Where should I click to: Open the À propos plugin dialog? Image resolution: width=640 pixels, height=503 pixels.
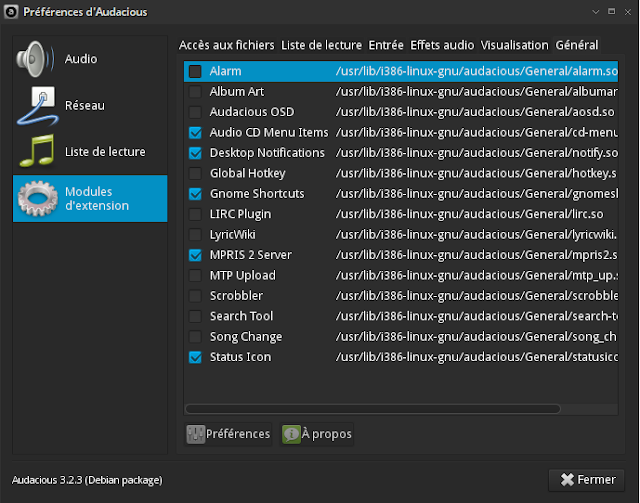[317, 434]
